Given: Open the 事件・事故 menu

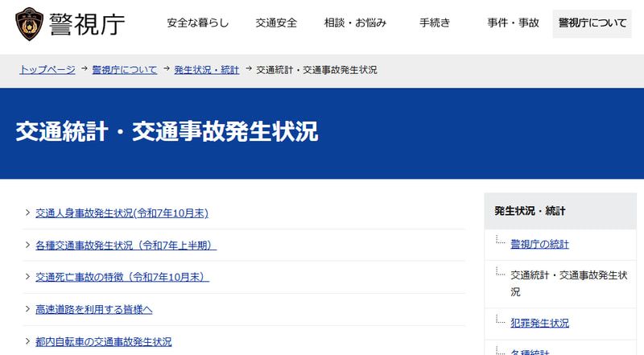Looking at the screenshot, I should point(513,23).
